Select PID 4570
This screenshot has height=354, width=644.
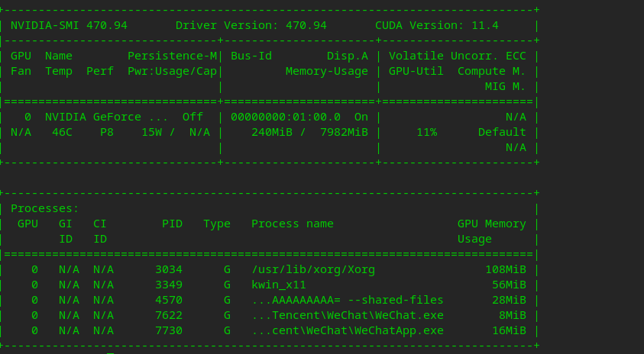point(169,301)
